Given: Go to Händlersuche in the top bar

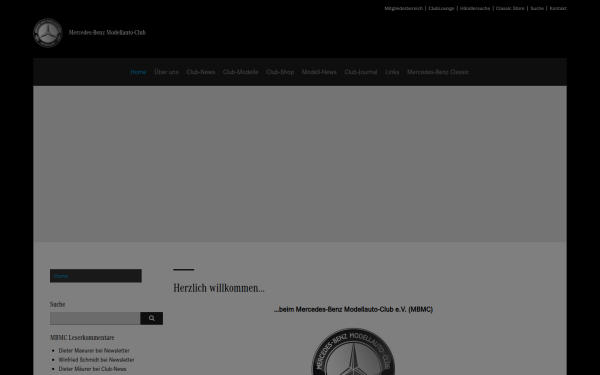Looking at the screenshot, I should tap(475, 8).
